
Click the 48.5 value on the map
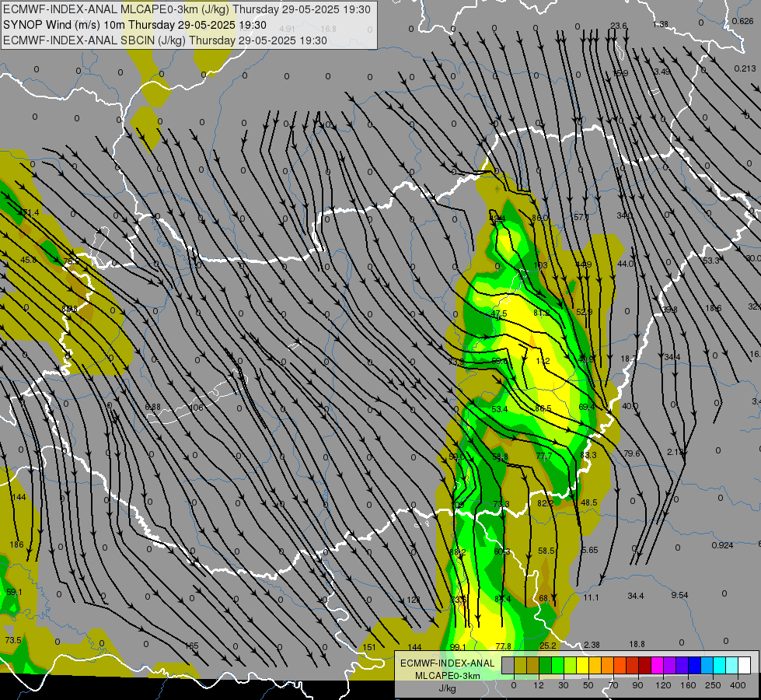pyautogui.click(x=588, y=502)
